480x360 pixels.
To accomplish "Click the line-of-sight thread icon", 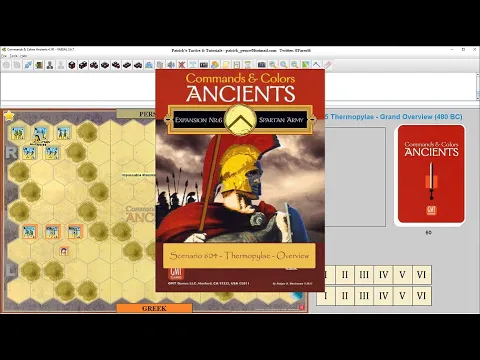I will 316,65.
